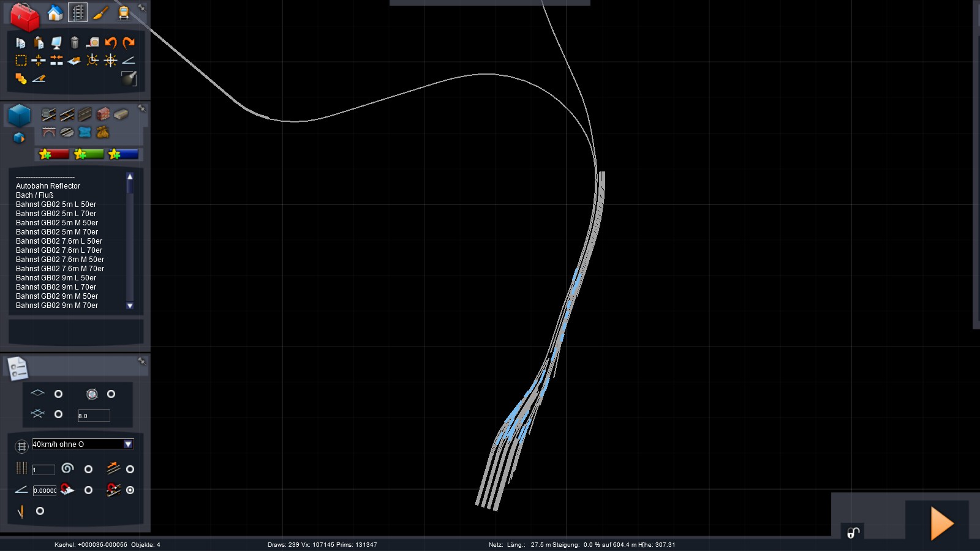The width and height of the screenshot is (980, 551).
Task: Enable the crossed grid radio option
Action: coord(58,414)
